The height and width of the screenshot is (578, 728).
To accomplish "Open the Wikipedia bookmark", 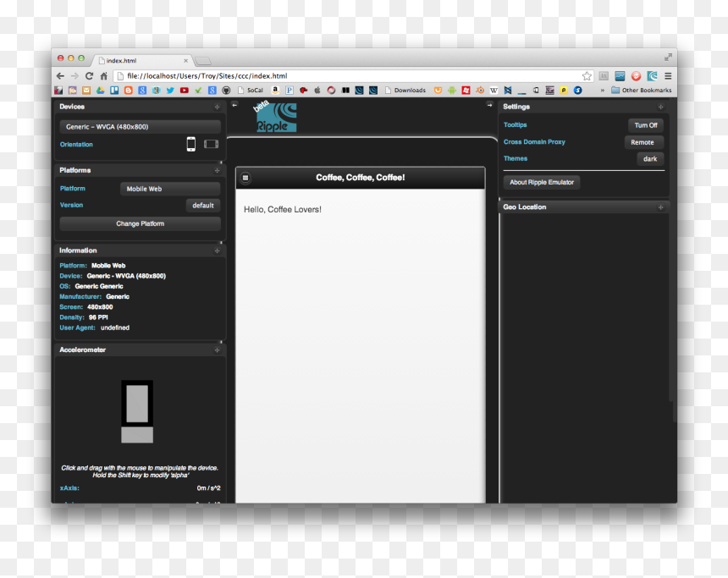I will click(494, 90).
